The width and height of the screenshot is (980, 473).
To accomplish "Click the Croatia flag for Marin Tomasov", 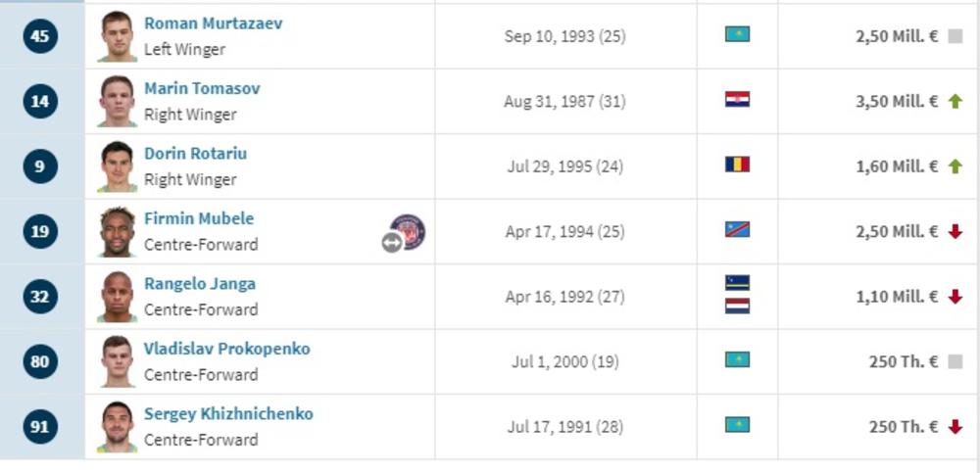I will [x=737, y=100].
